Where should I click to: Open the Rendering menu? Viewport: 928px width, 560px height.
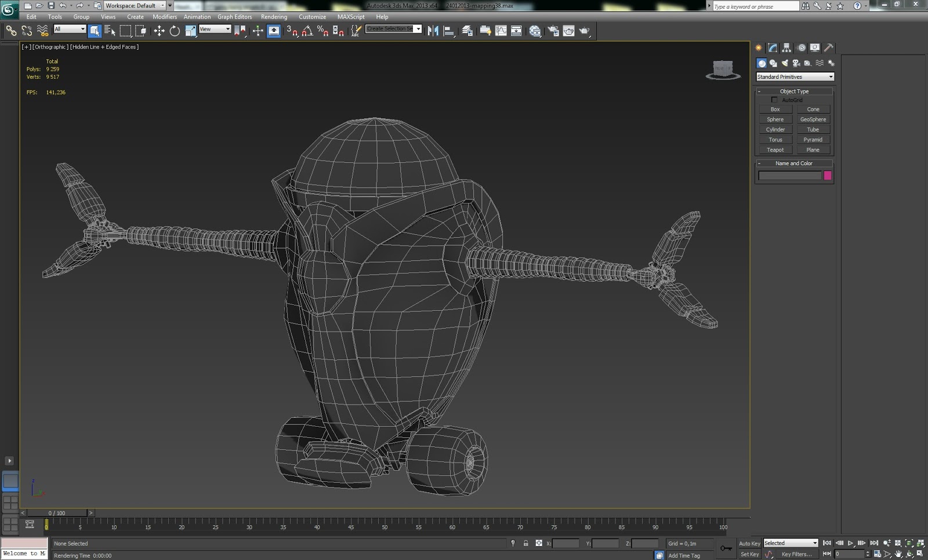tap(274, 17)
